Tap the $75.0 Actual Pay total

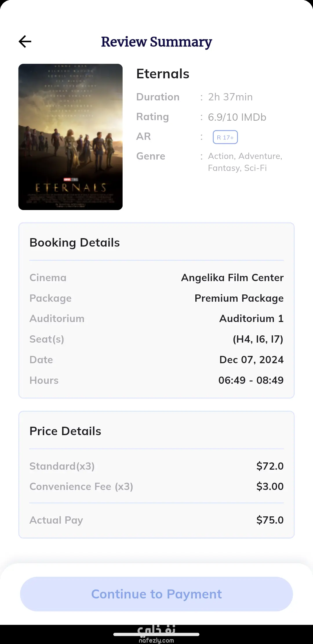point(270,520)
